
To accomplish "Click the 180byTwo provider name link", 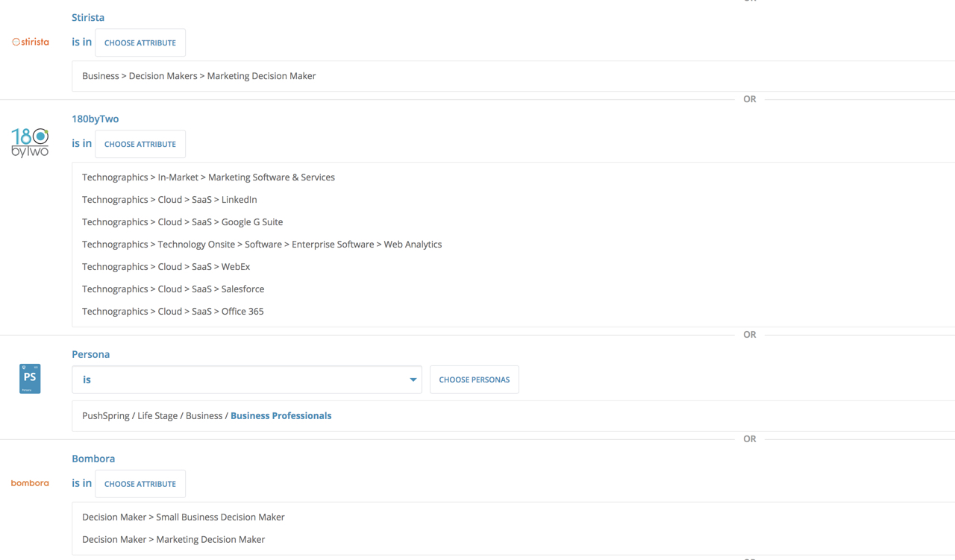I will click(x=95, y=119).
